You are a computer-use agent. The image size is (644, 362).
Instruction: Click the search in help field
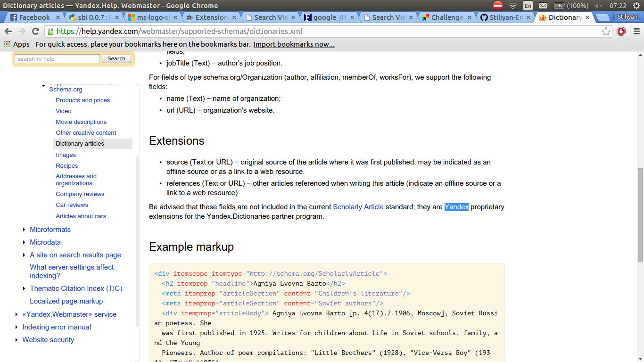click(x=57, y=59)
